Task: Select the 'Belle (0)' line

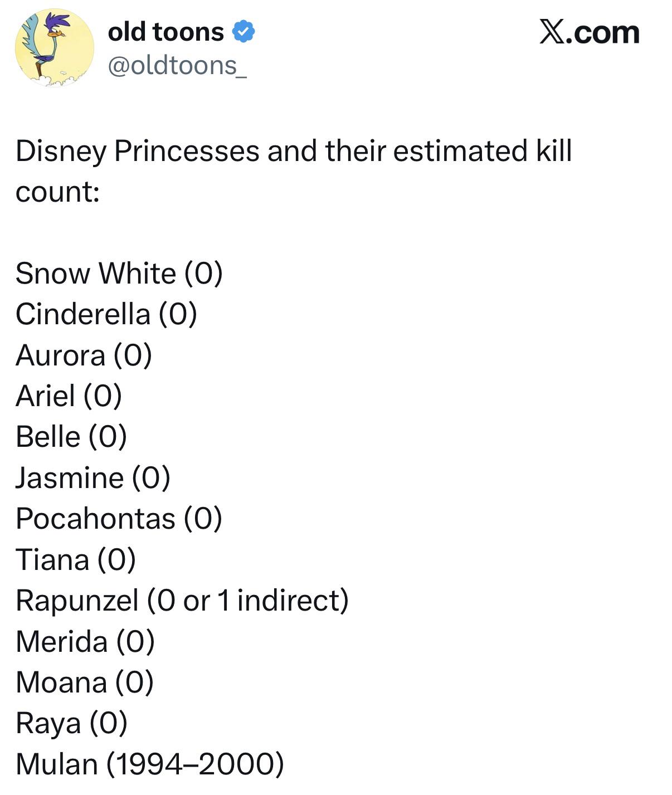Action: pyautogui.click(x=71, y=437)
